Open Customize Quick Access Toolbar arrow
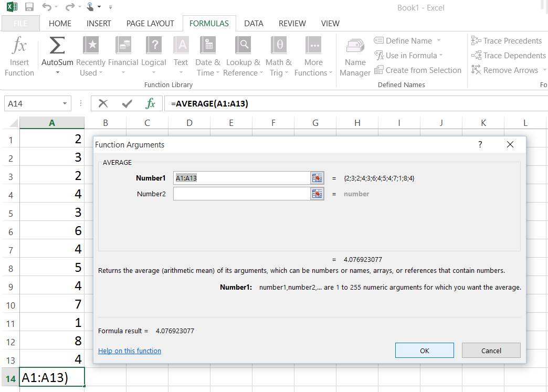The width and height of the screenshot is (548, 392). click(110, 7)
